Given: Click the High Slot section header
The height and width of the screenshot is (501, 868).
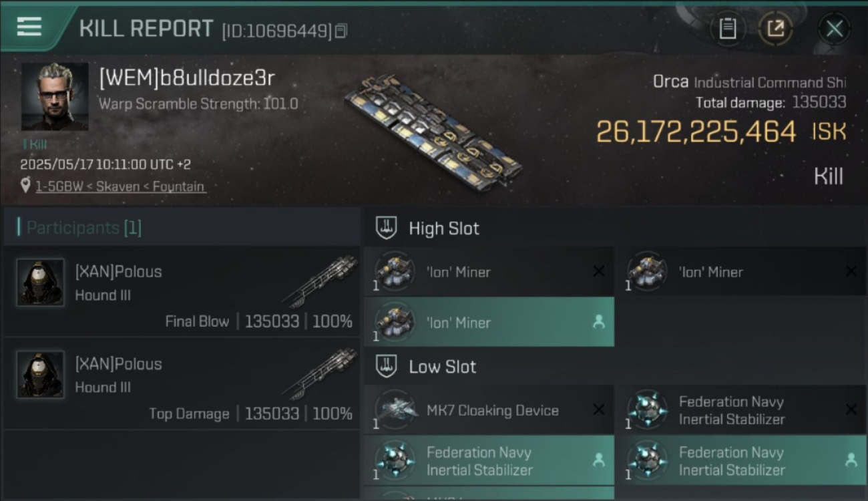Looking at the screenshot, I should coord(444,228).
